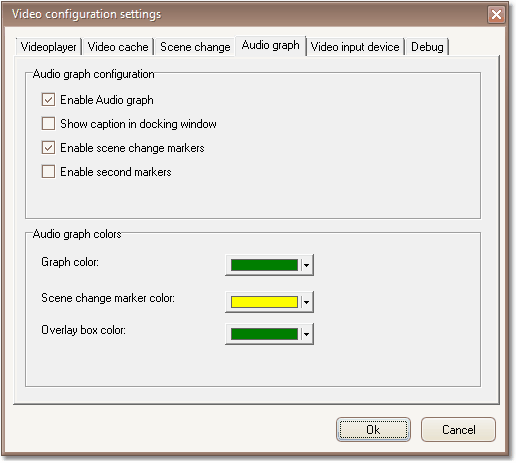Screen dimensions: 516x463
Task: Confirm settings with Ok button
Action: click(x=373, y=430)
